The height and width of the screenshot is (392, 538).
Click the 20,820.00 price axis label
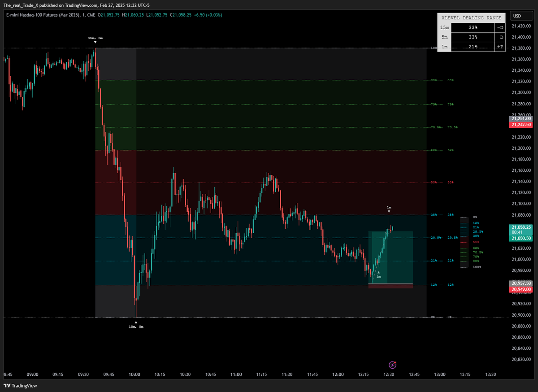point(521,359)
